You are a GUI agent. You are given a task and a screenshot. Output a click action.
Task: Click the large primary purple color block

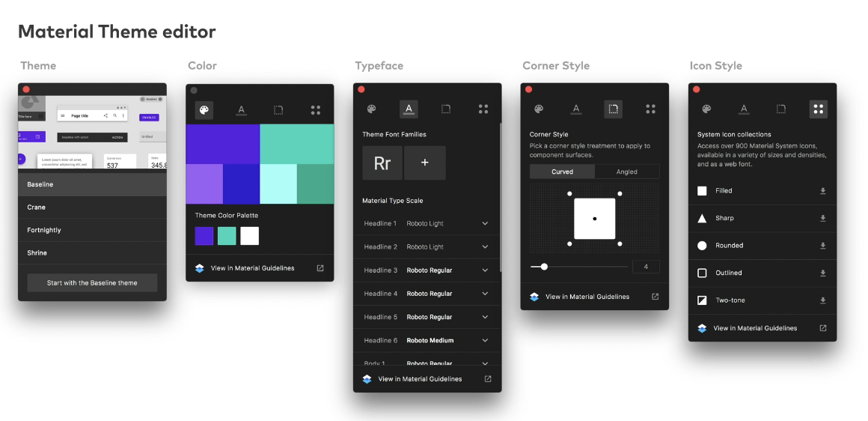[222, 144]
